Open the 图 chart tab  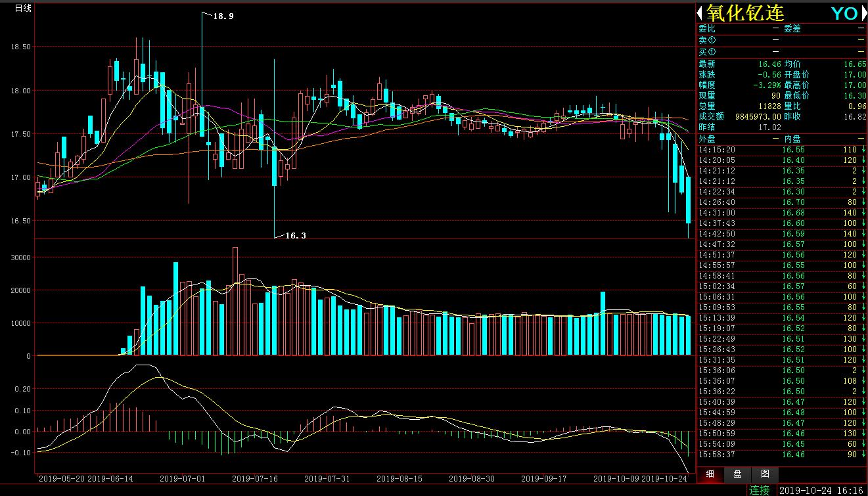coord(765,474)
